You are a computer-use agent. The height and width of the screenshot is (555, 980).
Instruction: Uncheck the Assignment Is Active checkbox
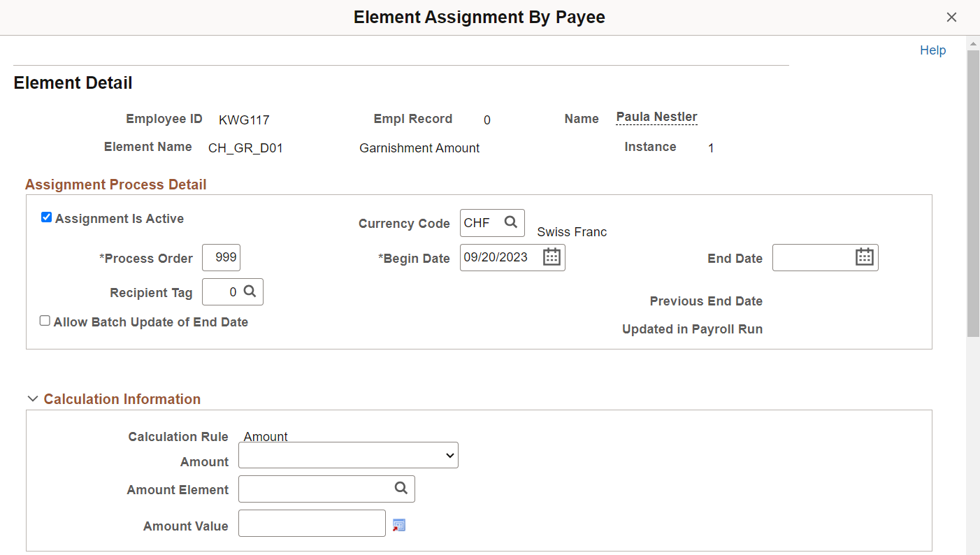click(x=46, y=217)
